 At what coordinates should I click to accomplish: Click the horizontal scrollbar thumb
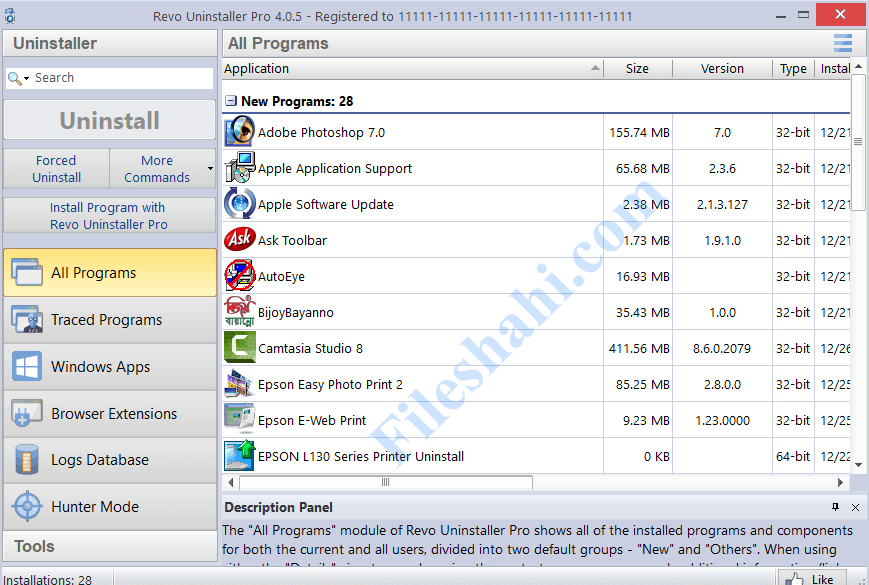(x=386, y=483)
